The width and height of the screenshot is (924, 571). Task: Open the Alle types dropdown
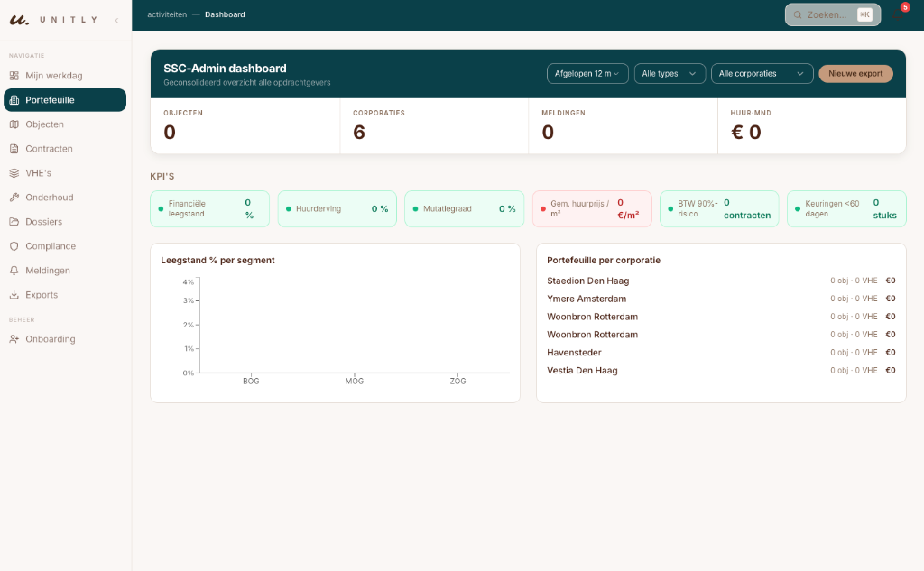pyautogui.click(x=670, y=74)
